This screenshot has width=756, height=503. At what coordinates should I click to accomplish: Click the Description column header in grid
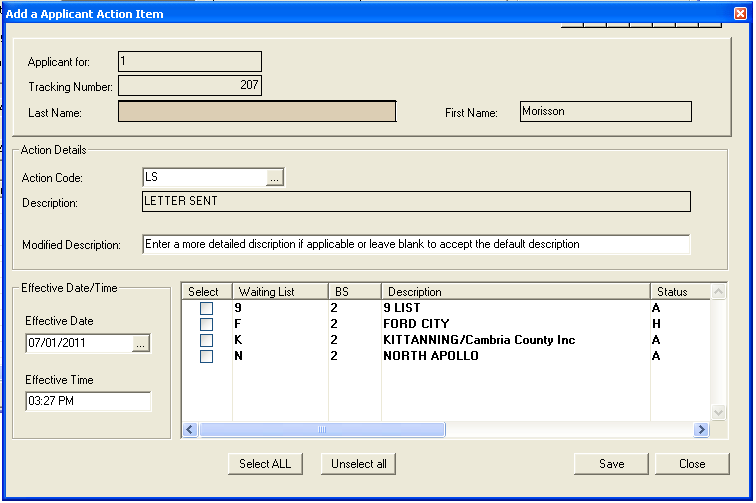[515, 292]
